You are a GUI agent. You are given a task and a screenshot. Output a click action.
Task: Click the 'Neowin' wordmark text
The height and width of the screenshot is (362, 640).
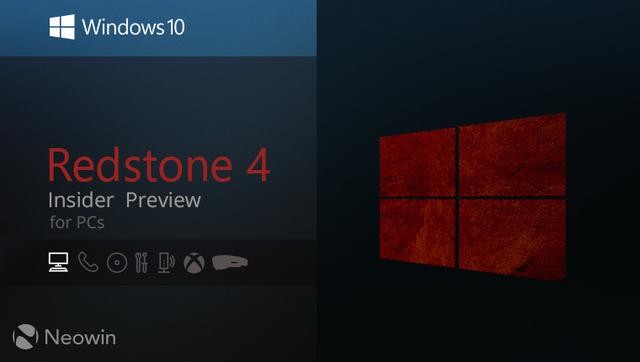point(80,338)
